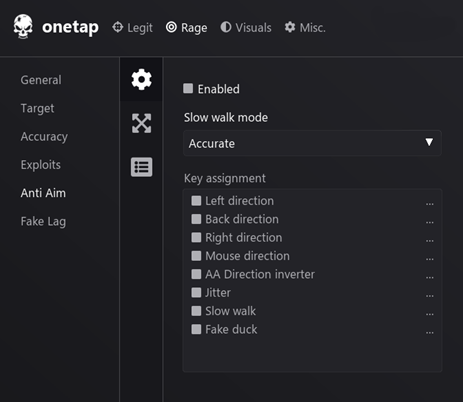463x402 pixels.
Task: Open the gear settings sub-tab
Action: tap(141, 79)
